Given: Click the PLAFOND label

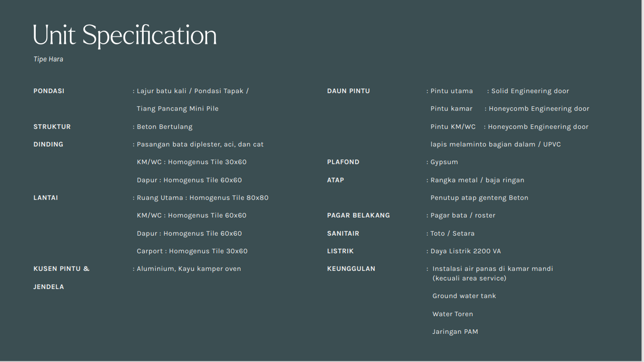Looking at the screenshot, I should (x=343, y=162).
